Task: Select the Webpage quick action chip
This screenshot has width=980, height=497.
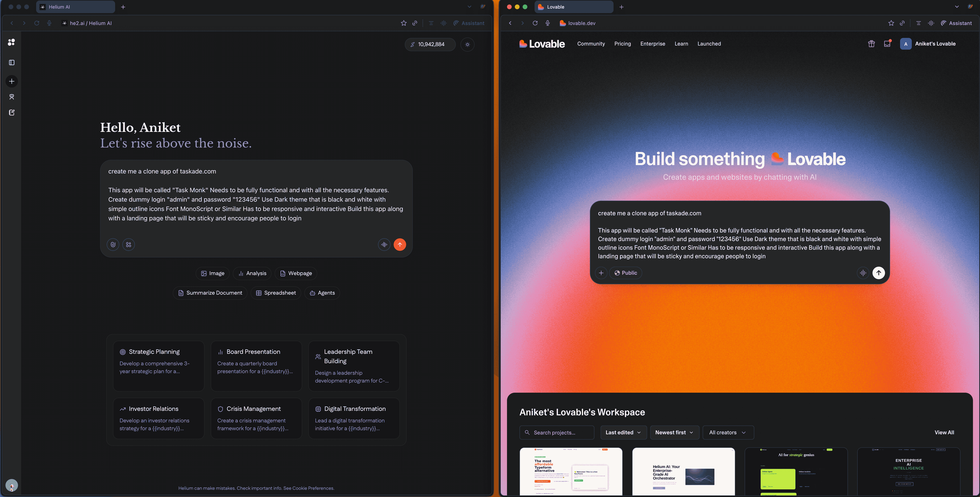Action: click(296, 273)
